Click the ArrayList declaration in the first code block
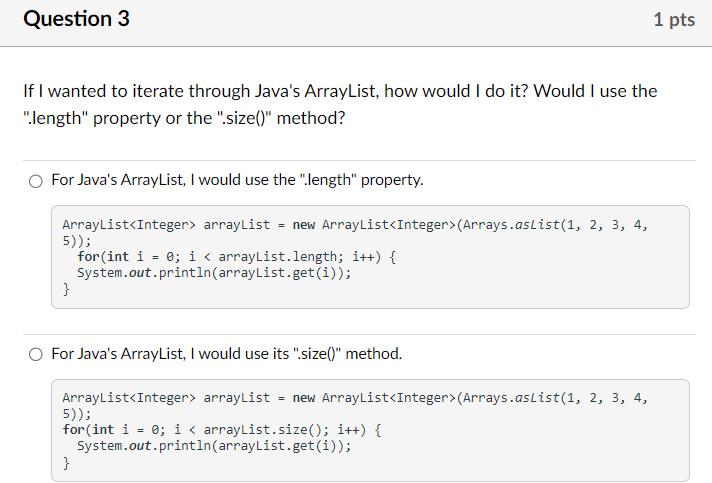The width and height of the screenshot is (712, 483). (355, 225)
